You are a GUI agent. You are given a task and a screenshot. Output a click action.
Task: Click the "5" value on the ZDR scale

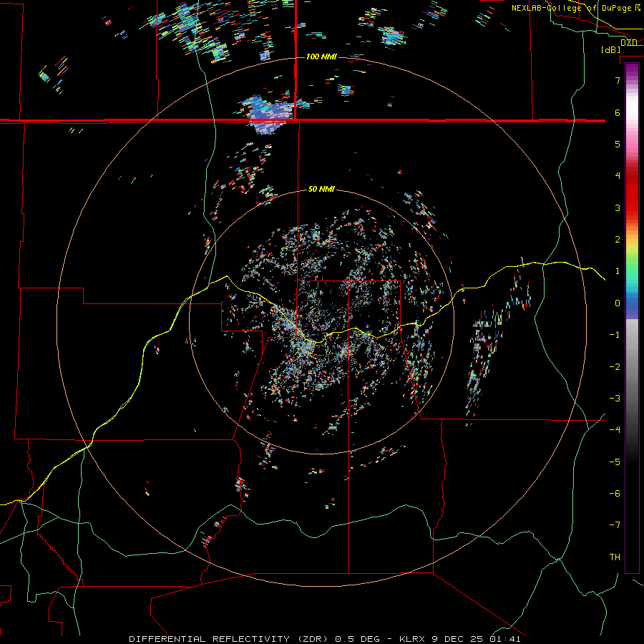point(618,144)
